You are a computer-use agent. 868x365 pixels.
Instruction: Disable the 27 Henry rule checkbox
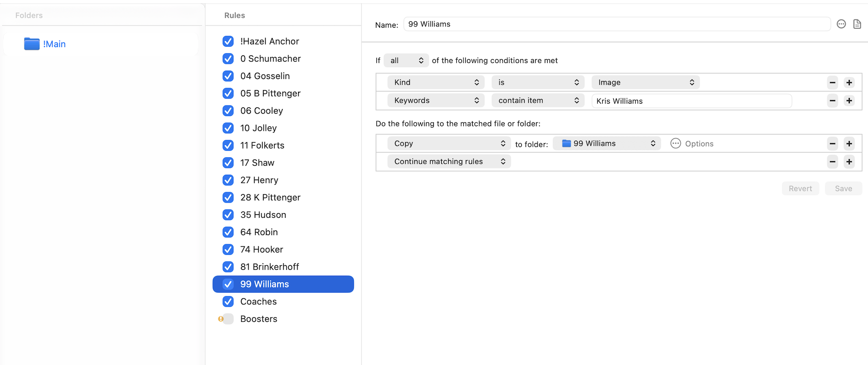click(x=228, y=180)
